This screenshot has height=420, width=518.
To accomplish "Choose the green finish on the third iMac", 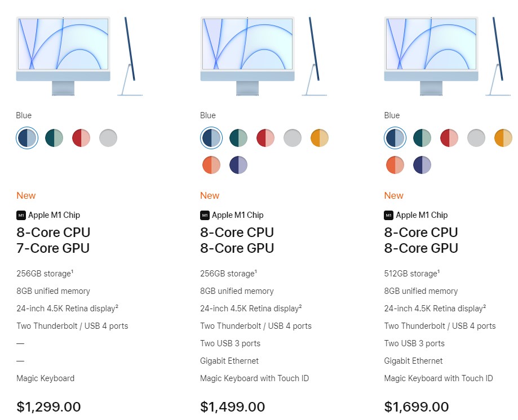I will (422, 137).
